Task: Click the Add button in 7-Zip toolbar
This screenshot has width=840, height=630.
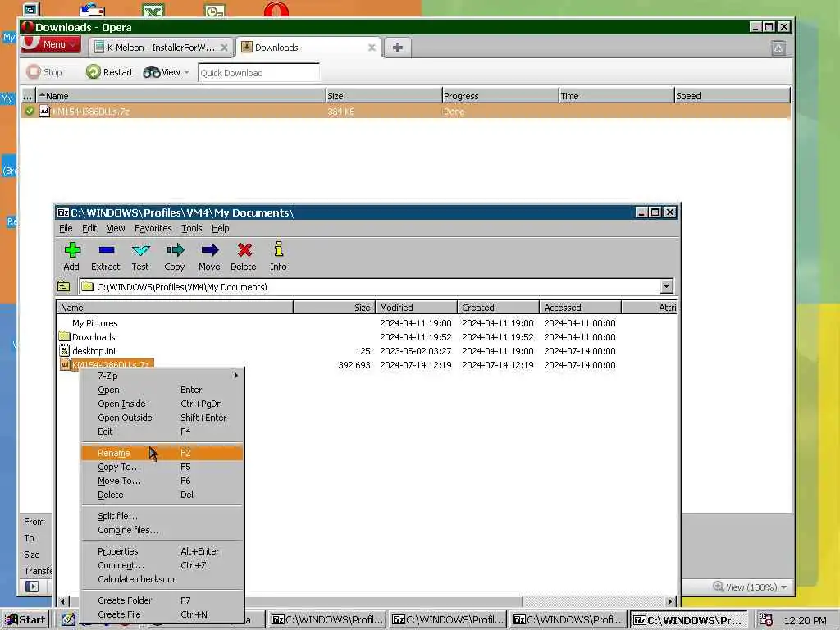Action: tap(71, 257)
